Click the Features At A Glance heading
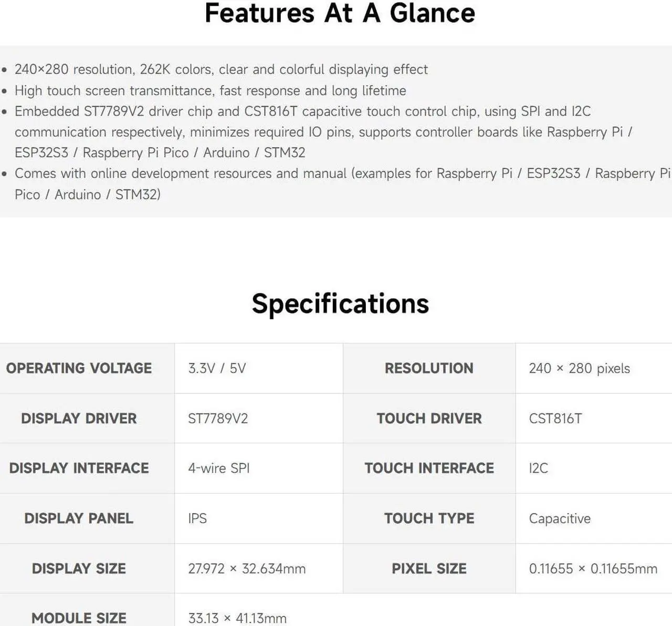Screen dimensions: 672x626 coord(340,13)
